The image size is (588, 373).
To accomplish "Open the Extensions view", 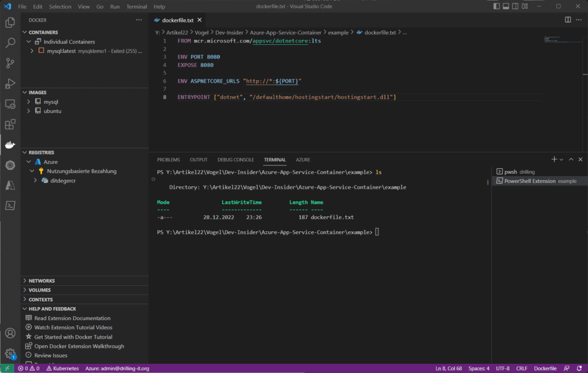I will [10, 125].
